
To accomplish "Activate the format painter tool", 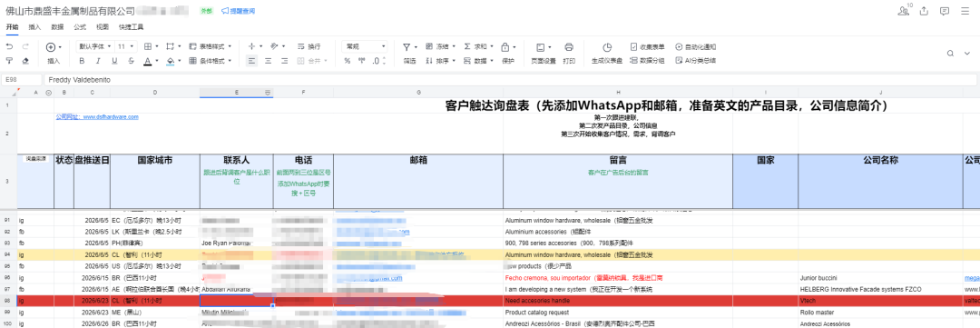I will pyautogui.click(x=9, y=61).
